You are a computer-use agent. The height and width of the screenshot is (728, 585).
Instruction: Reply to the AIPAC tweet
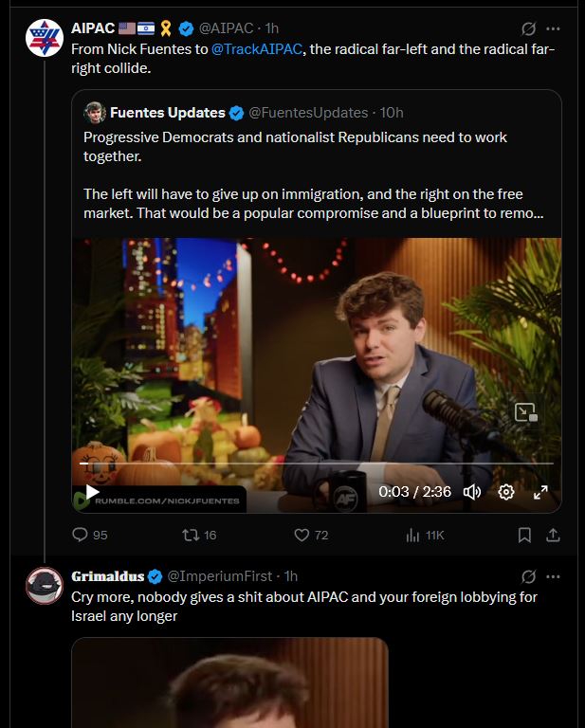pos(82,536)
